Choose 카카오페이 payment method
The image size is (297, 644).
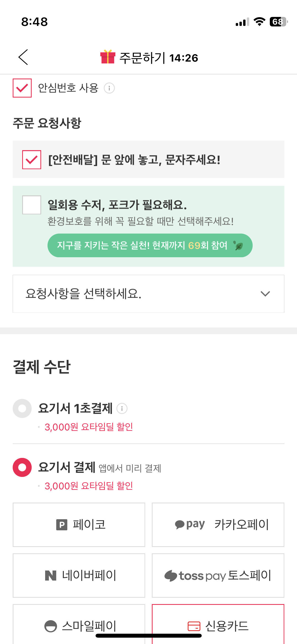[218, 525]
